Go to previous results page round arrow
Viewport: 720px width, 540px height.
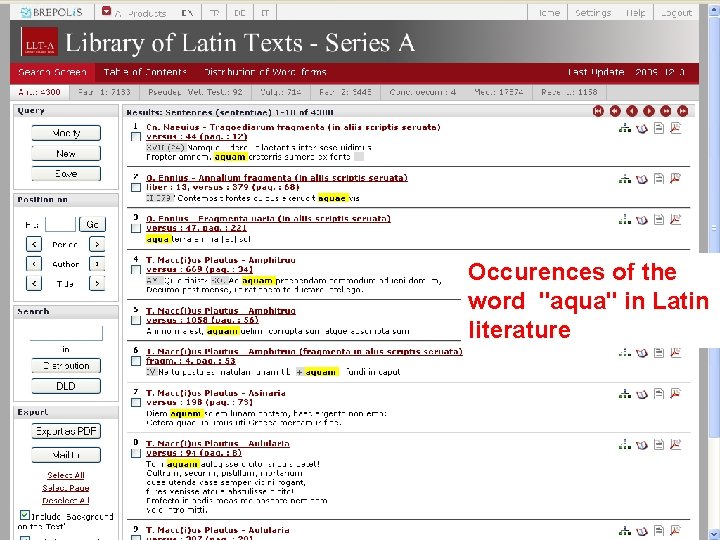pos(632,111)
